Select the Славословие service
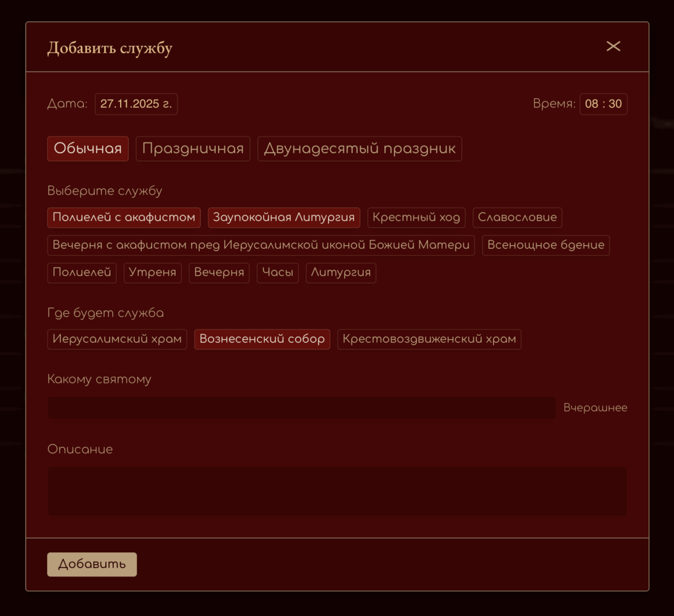Viewport: 674px width, 616px height. click(517, 218)
